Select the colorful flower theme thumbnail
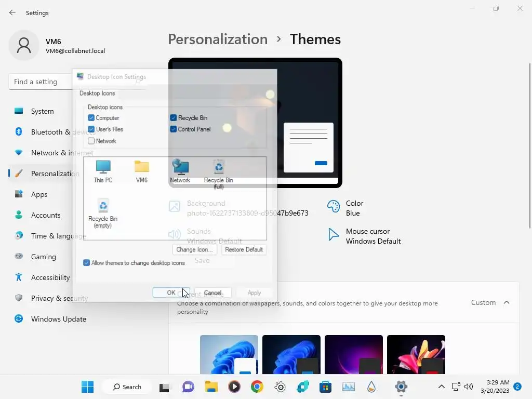The image size is (532, 399). tap(416, 354)
